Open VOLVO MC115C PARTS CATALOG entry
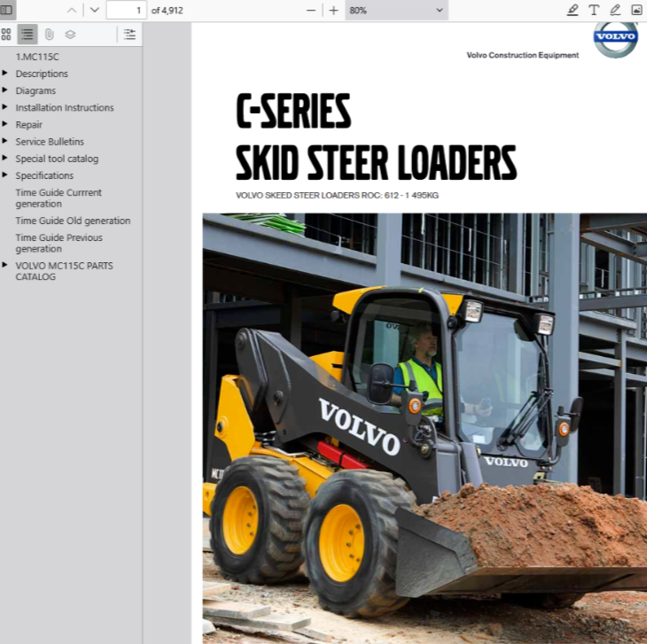 coord(64,271)
